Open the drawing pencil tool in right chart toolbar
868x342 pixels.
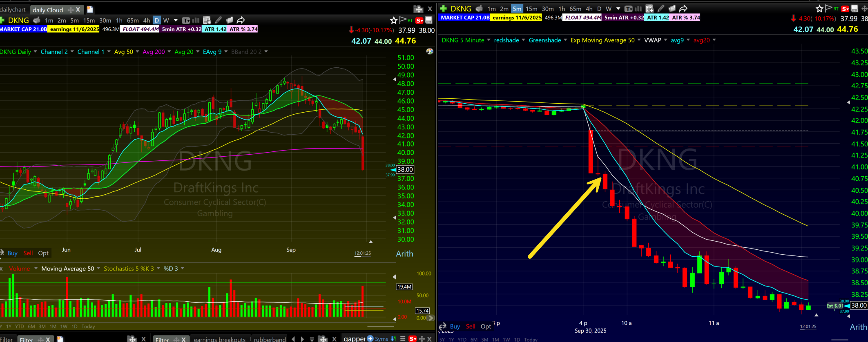pos(661,9)
